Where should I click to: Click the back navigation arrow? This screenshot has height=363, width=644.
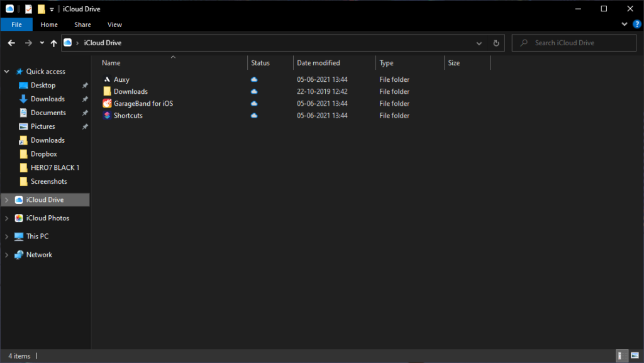(x=11, y=43)
